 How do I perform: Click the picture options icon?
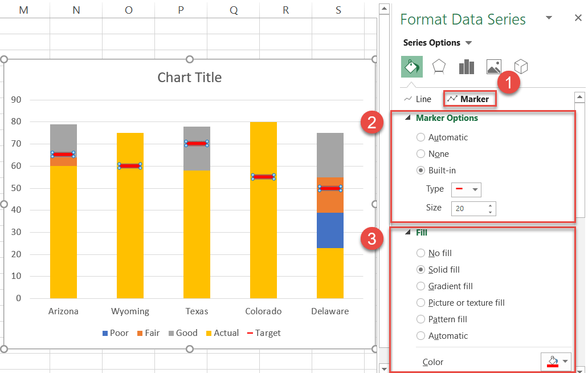click(x=493, y=67)
